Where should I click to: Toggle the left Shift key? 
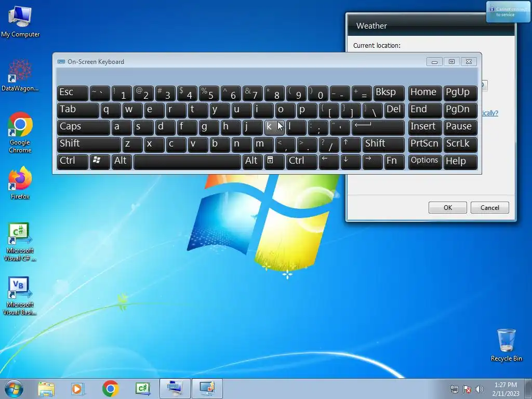pyautogui.click(x=89, y=144)
